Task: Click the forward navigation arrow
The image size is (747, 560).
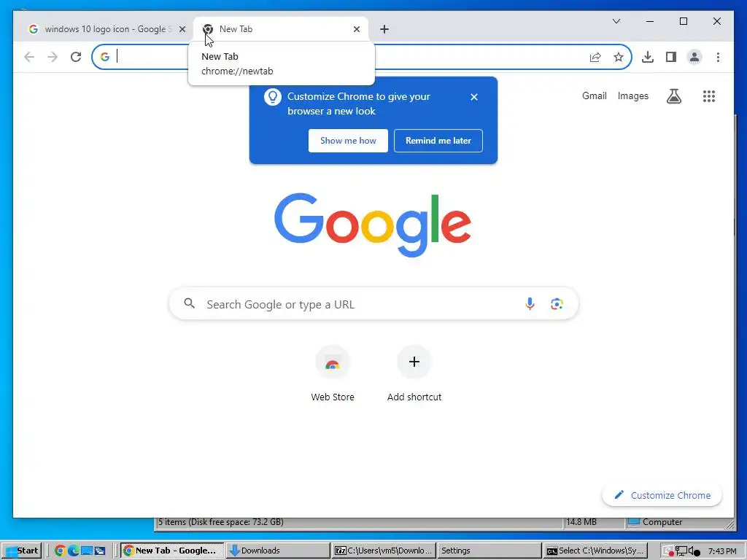Action: tap(53, 57)
